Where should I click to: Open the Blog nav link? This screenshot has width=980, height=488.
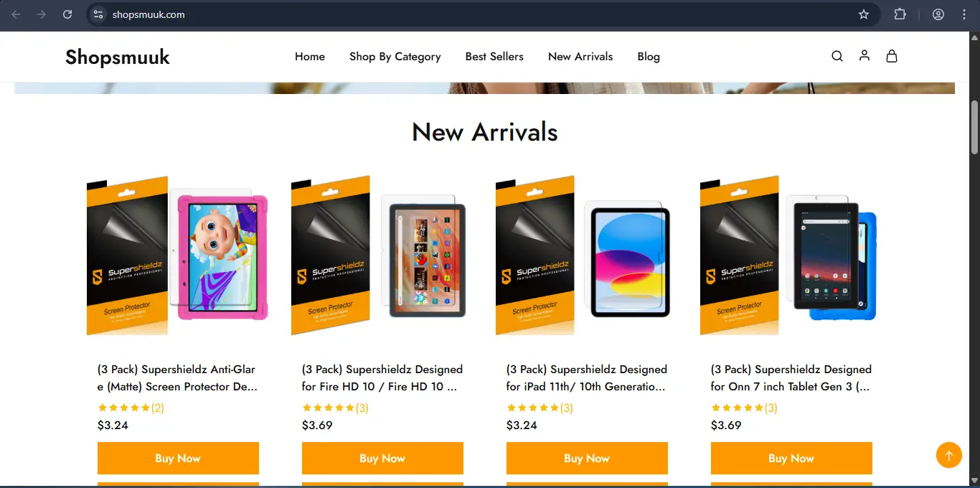tap(649, 57)
